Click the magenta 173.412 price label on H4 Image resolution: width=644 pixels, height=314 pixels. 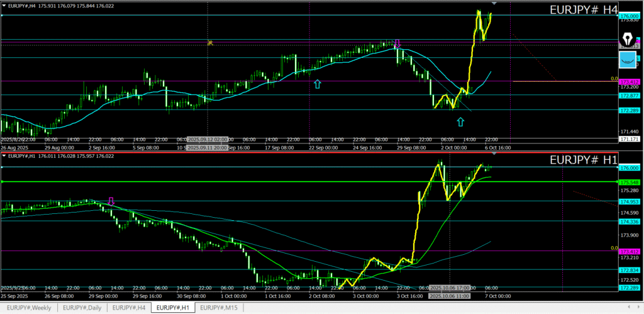[630, 82]
